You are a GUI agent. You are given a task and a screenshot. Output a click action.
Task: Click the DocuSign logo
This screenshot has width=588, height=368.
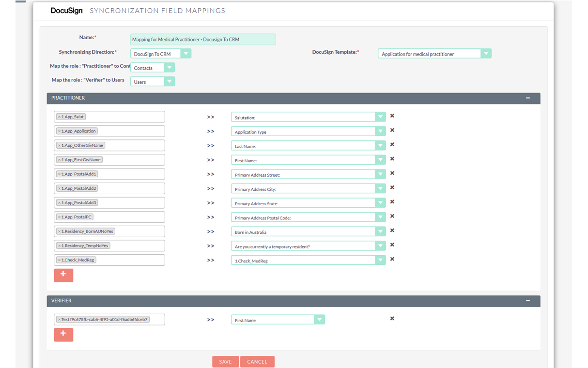(67, 11)
